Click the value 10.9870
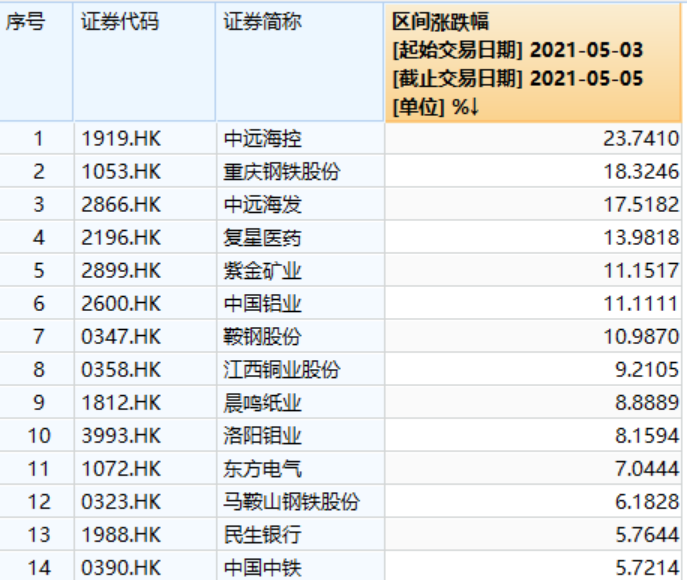Image resolution: width=687 pixels, height=580 pixels. pos(641,337)
